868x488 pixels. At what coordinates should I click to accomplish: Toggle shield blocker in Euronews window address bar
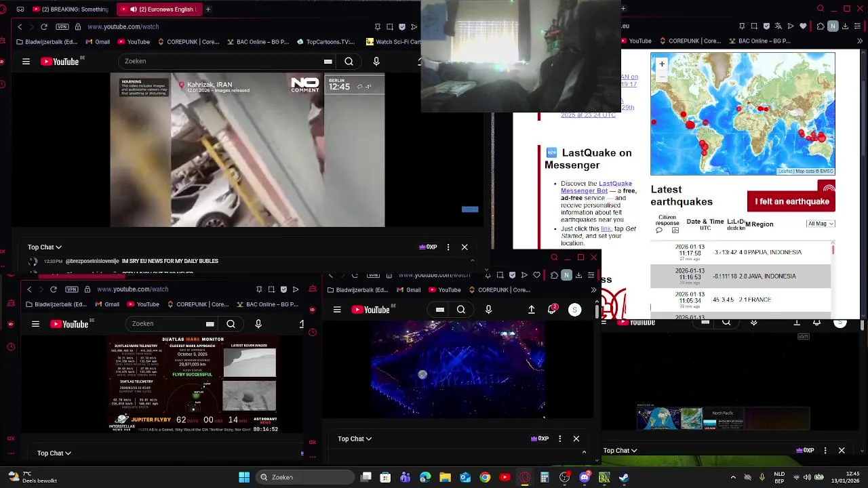(402, 27)
